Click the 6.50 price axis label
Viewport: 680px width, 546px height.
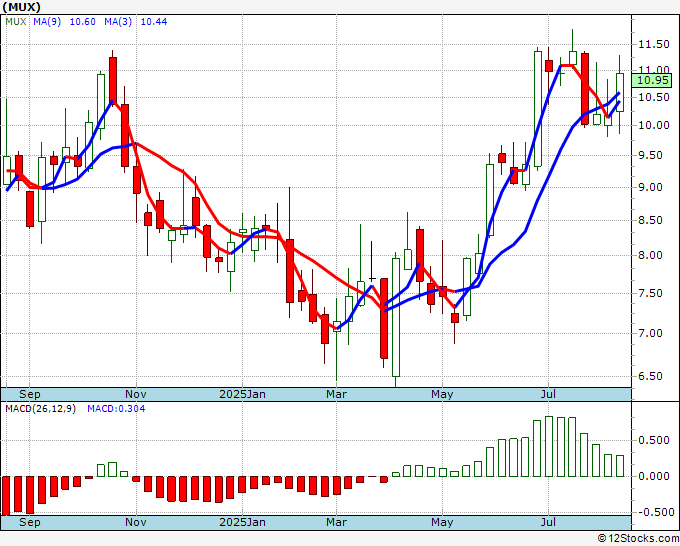650,376
